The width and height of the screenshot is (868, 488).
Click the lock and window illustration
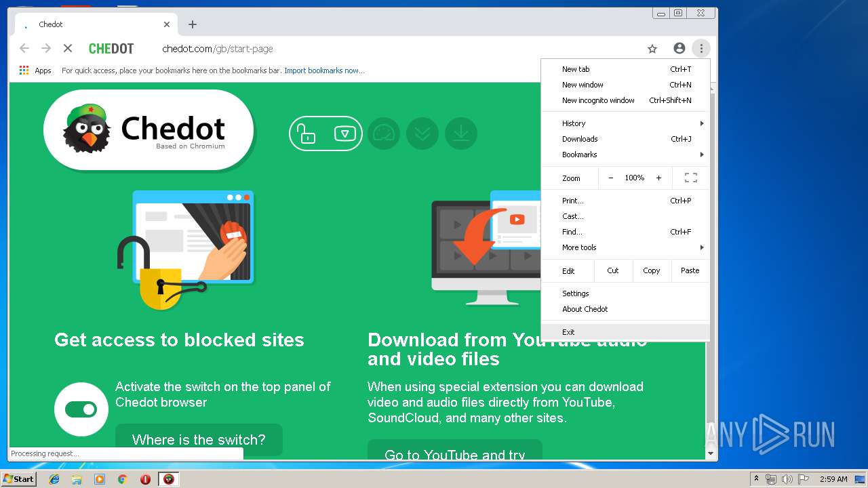[x=185, y=249]
